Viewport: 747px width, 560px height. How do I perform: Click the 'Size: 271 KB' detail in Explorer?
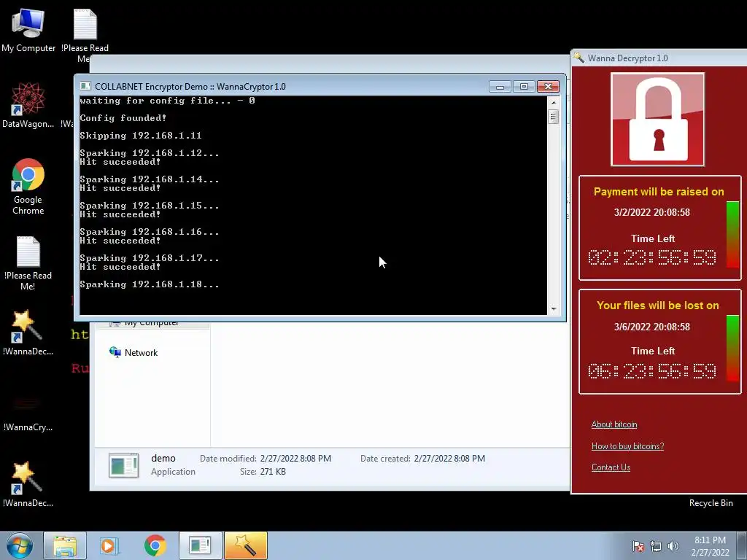coord(263,472)
